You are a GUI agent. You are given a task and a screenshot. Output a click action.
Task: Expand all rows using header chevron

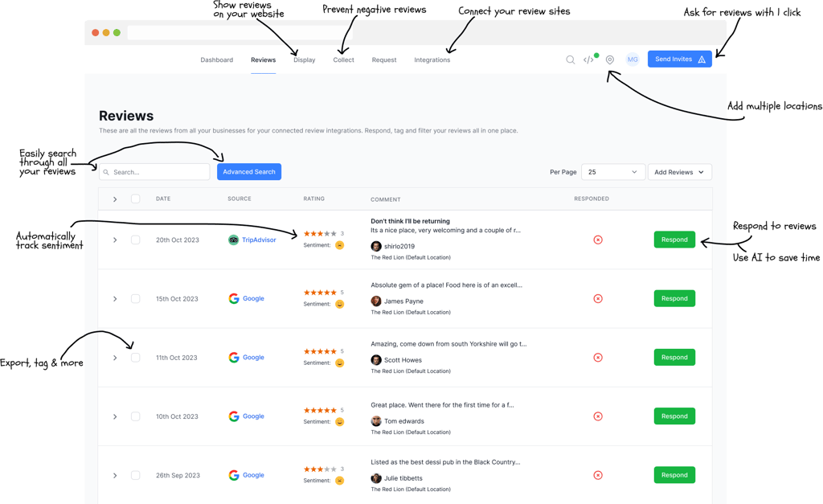115,199
